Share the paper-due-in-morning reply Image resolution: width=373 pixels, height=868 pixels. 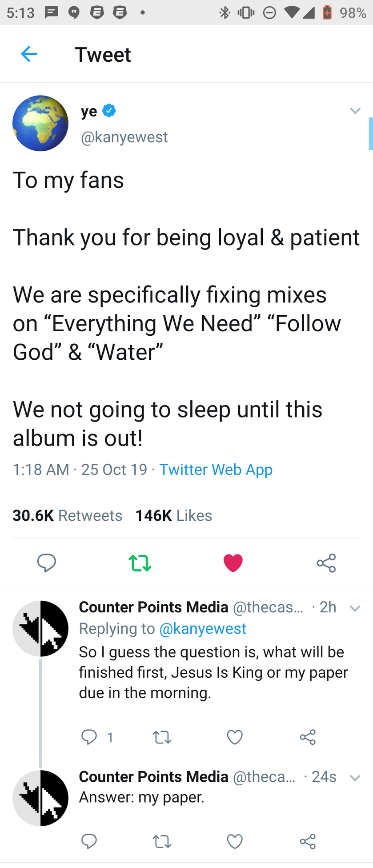(x=308, y=737)
